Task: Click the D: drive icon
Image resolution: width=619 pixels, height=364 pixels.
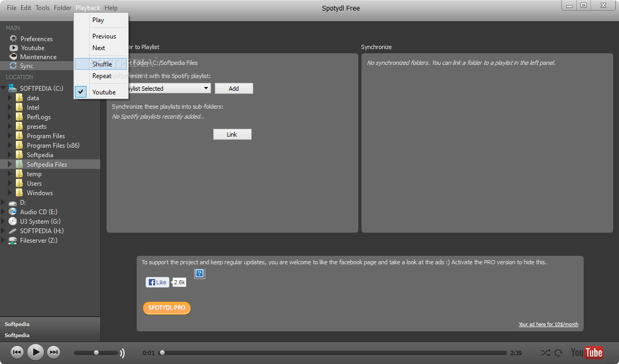Action: coord(13,203)
